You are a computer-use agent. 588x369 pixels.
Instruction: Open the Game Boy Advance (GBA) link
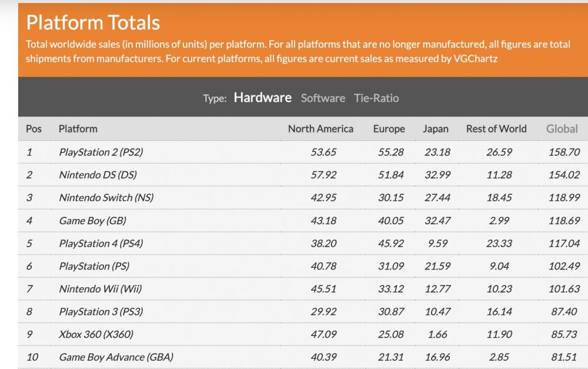pyautogui.click(x=116, y=357)
